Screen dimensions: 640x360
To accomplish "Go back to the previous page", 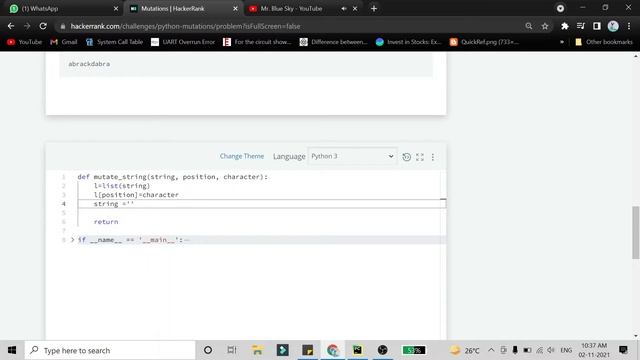I will (11, 26).
